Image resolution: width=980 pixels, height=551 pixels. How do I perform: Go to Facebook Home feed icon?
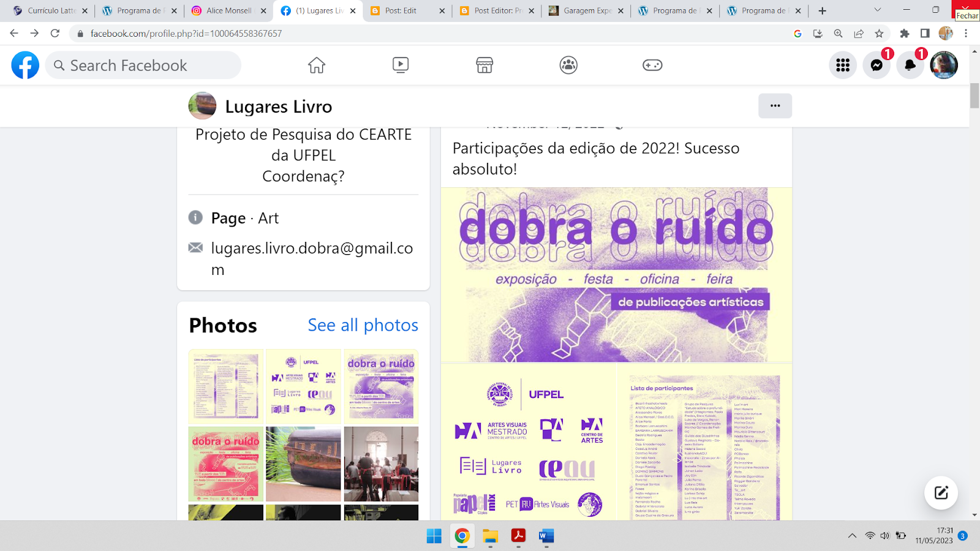[317, 65]
